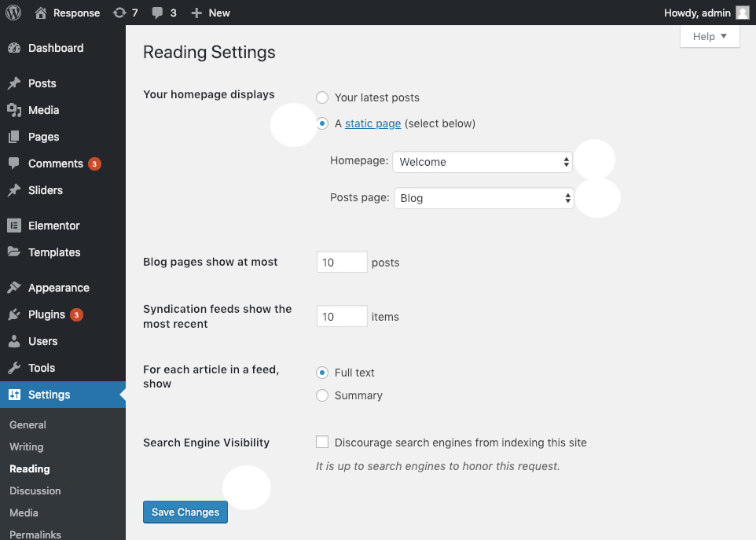Click the Elementor icon in sidebar
This screenshot has height=540, width=756.
pos(14,226)
